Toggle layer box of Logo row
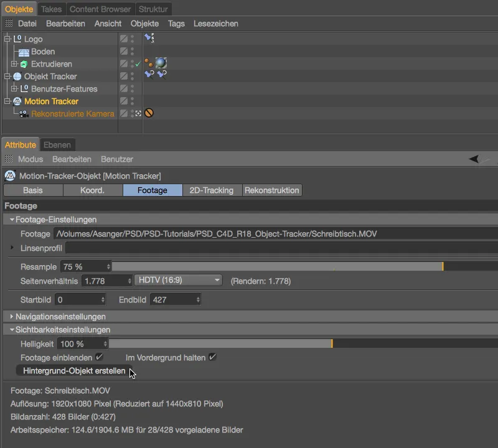Image resolution: width=498 pixels, height=448 pixels. (124, 39)
